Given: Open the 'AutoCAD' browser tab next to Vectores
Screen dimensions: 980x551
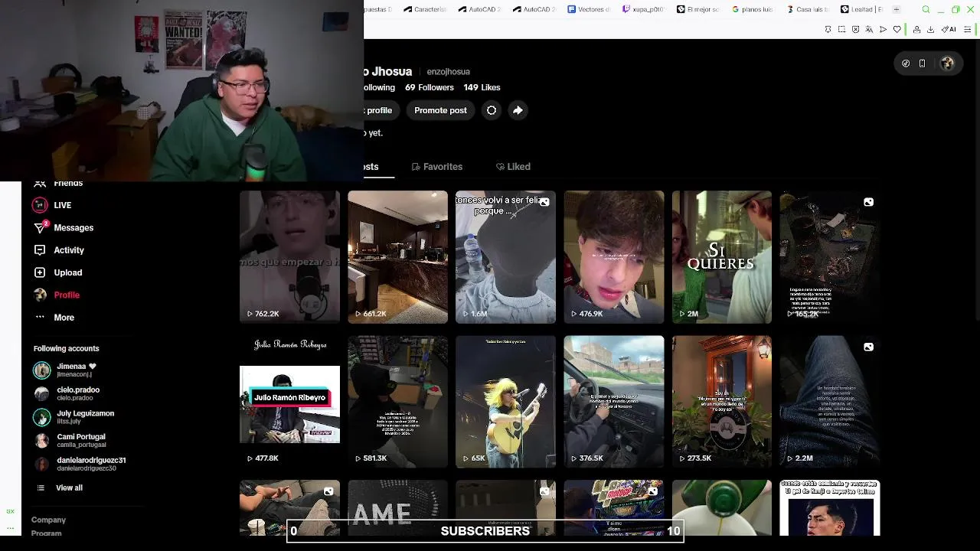Looking at the screenshot, I should tap(534, 9).
